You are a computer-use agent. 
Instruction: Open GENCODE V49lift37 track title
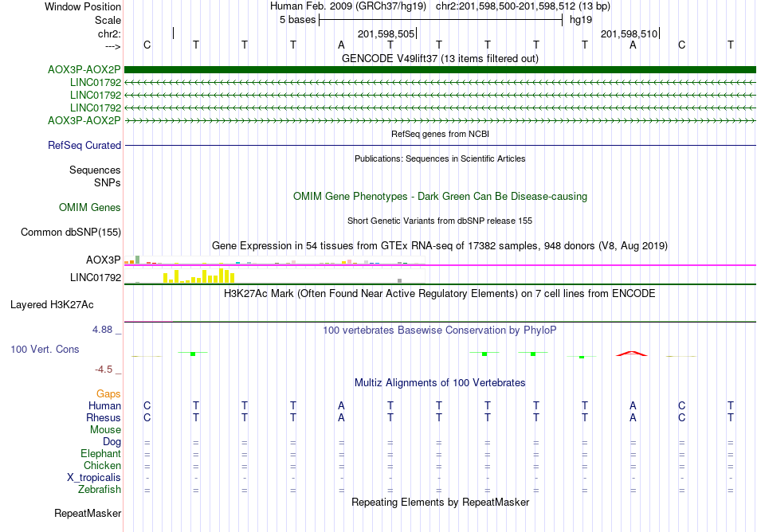pyautogui.click(x=440, y=58)
